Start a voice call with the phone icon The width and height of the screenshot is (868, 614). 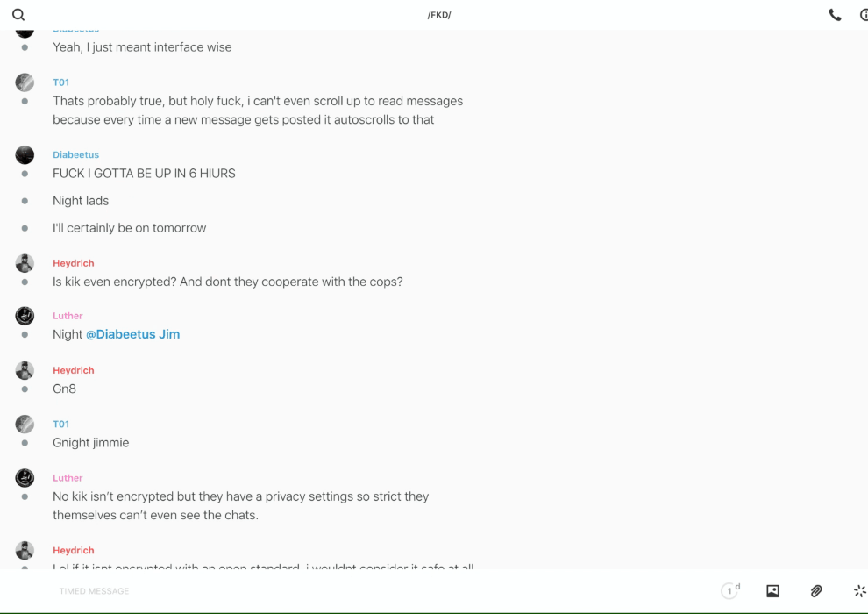(x=835, y=15)
